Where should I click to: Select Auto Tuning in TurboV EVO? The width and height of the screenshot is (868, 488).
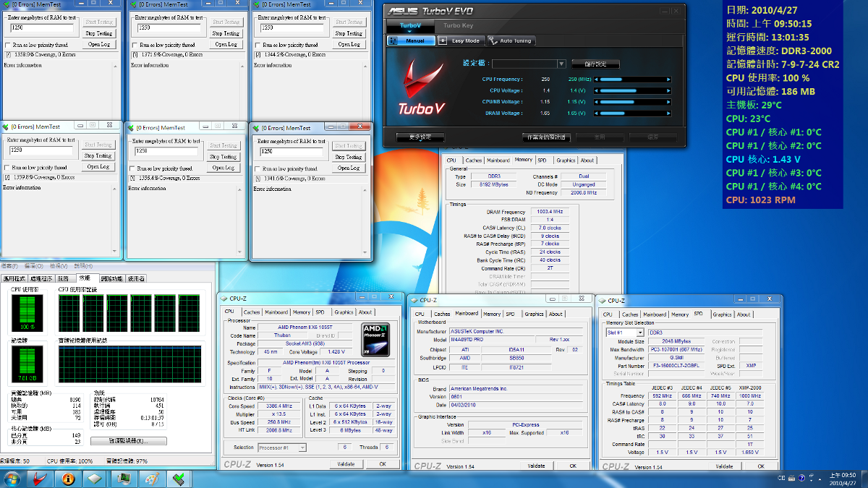(x=511, y=40)
